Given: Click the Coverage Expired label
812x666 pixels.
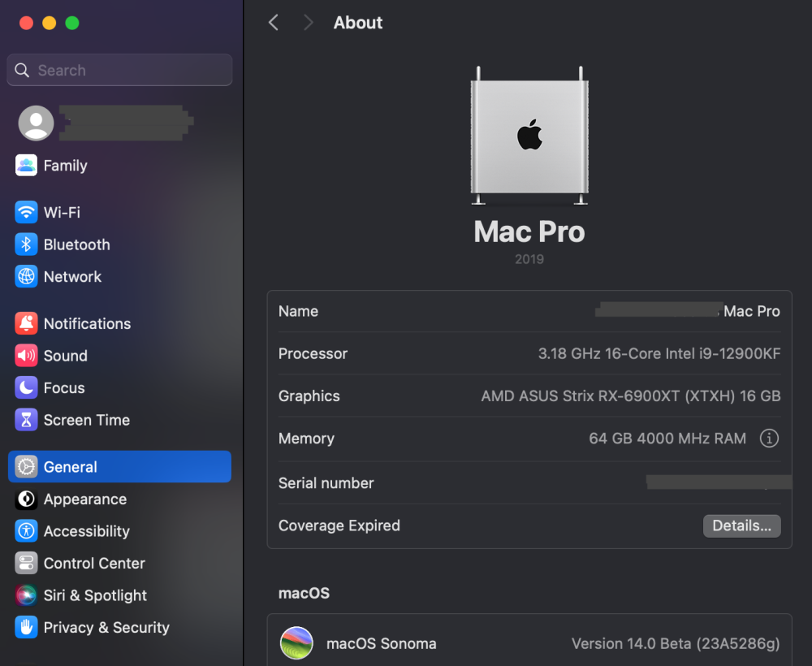Looking at the screenshot, I should [339, 525].
